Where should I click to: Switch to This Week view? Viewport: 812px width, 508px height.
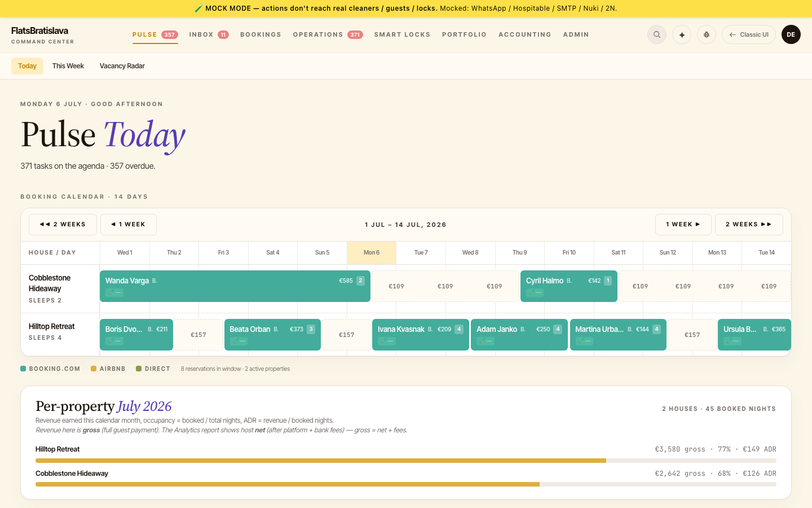tap(68, 66)
